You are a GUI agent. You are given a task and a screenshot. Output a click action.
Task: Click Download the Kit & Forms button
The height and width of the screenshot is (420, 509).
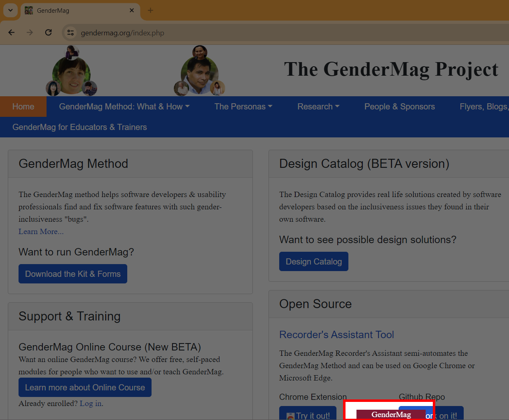point(73,274)
